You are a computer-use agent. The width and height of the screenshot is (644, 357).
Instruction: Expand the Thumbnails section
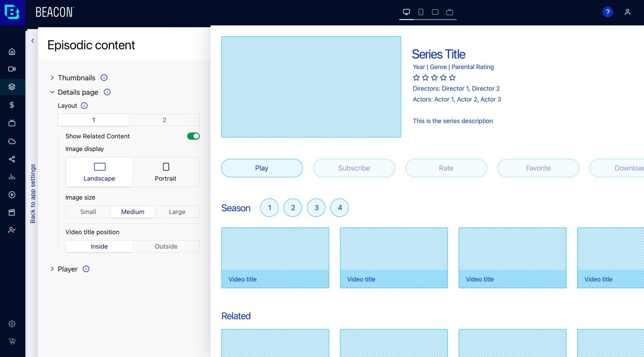pos(52,78)
